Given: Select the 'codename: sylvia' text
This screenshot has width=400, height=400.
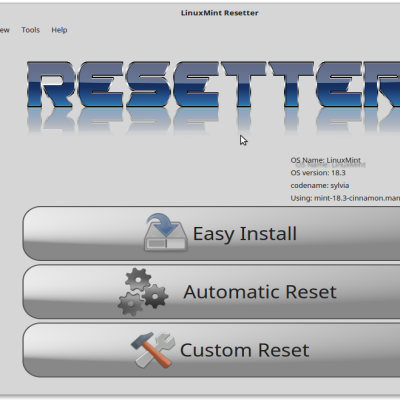Looking at the screenshot, I should pos(320,185).
